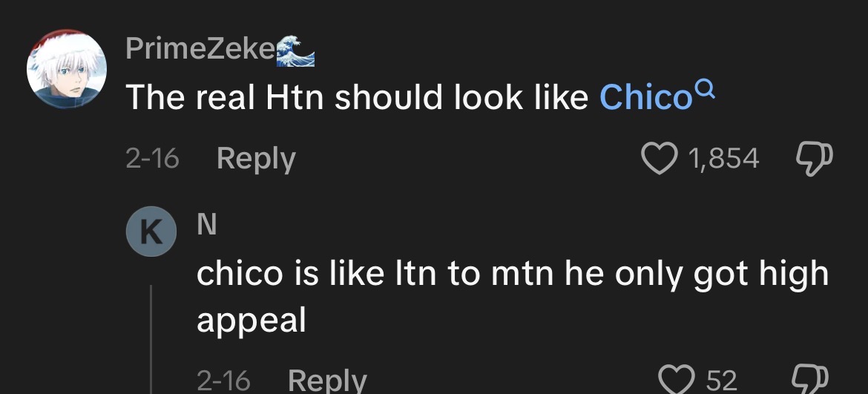Open user N's profile name
The width and height of the screenshot is (868, 394).
[206, 225]
